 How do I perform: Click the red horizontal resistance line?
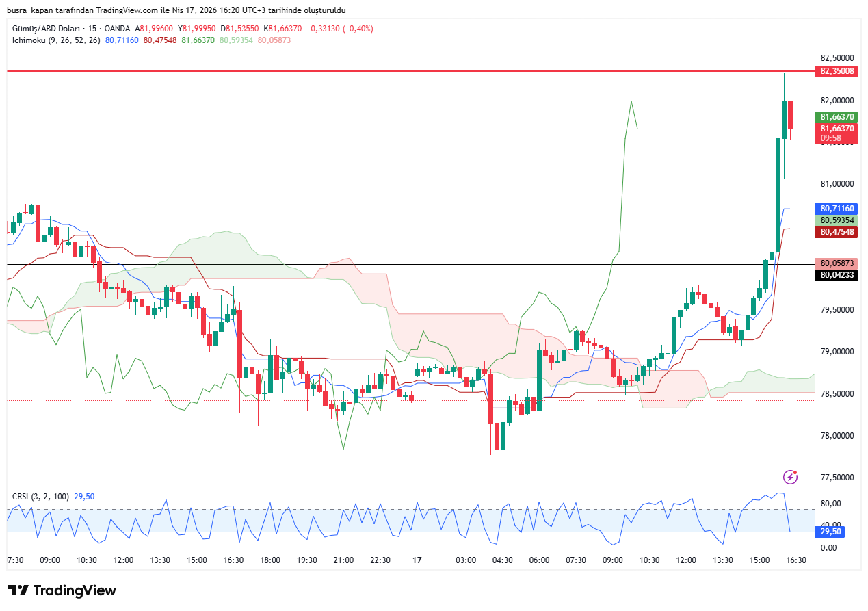(410, 71)
